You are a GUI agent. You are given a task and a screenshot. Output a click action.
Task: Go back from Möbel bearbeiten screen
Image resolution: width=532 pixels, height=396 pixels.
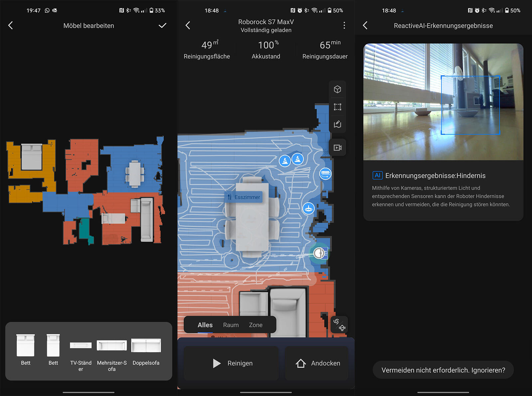(x=11, y=26)
